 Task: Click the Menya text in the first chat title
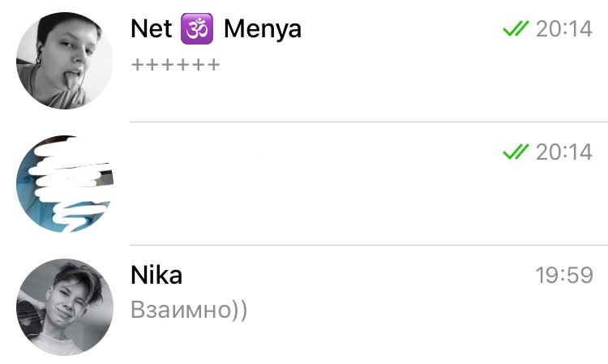coord(263,29)
